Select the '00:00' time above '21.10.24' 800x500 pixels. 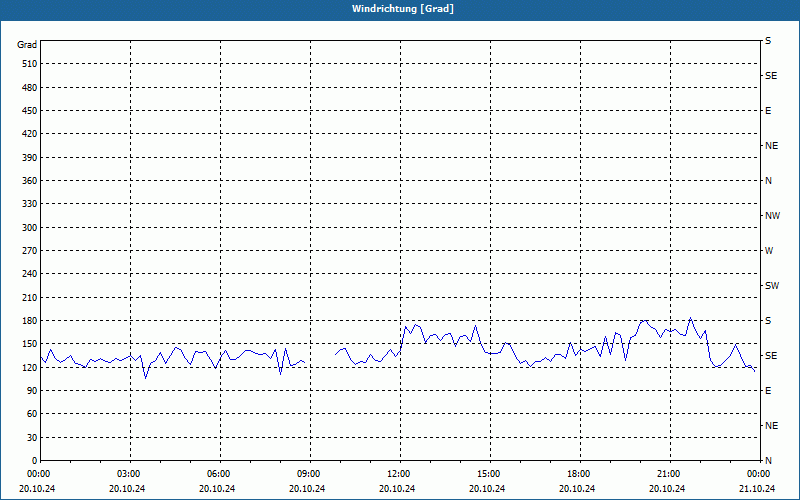(760, 474)
